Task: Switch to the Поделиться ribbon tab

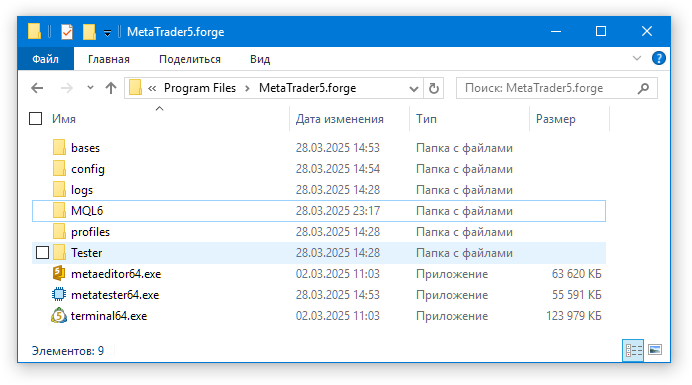Action: click(x=190, y=59)
